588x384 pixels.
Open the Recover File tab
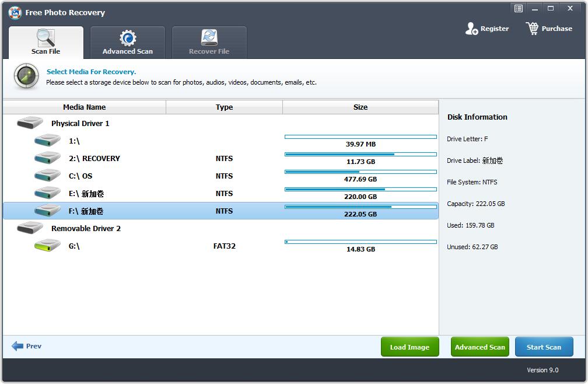[x=209, y=43]
